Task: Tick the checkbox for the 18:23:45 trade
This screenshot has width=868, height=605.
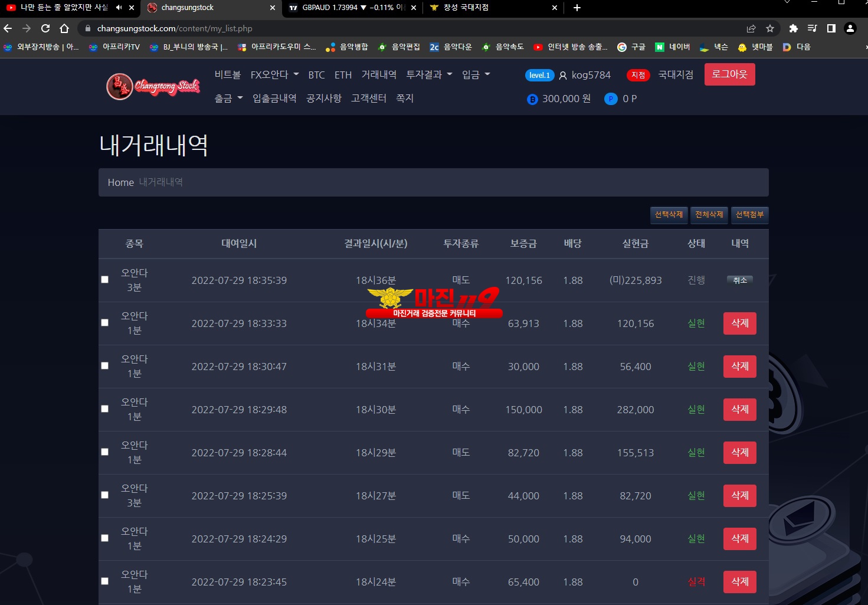Action: (x=105, y=581)
